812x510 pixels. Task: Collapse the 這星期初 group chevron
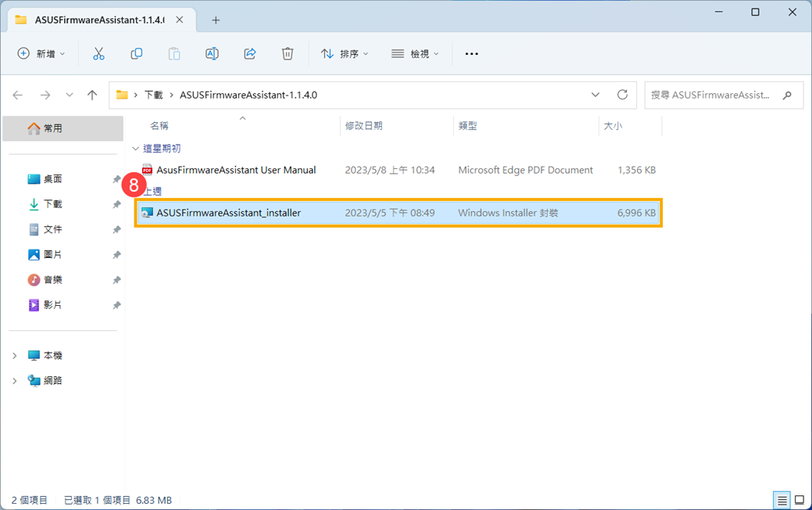click(x=136, y=149)
